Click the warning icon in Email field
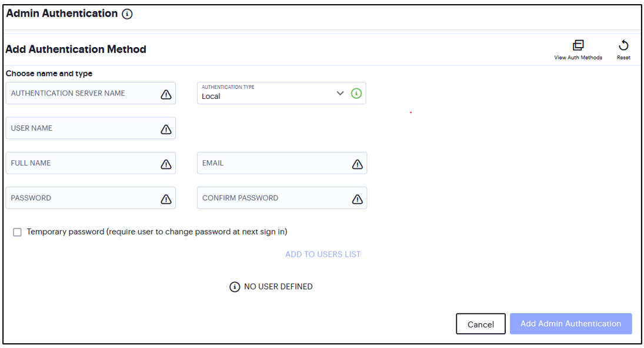Screen dimensions: 644x348 click(357, 163)
